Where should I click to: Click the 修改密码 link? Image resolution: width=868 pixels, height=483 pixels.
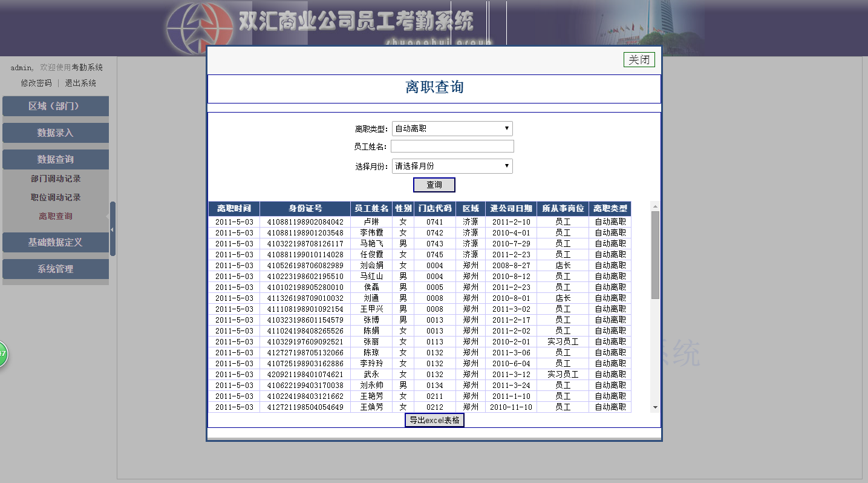point(36,83)
